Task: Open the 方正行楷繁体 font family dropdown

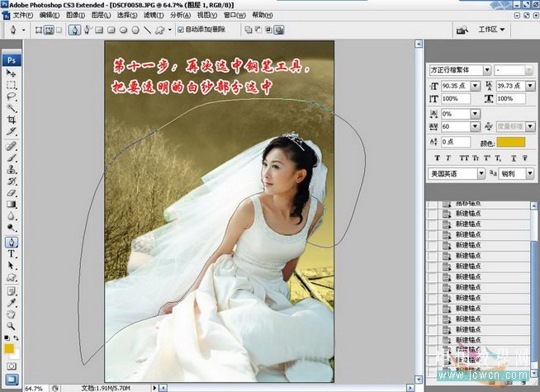Action: (486, 70)
